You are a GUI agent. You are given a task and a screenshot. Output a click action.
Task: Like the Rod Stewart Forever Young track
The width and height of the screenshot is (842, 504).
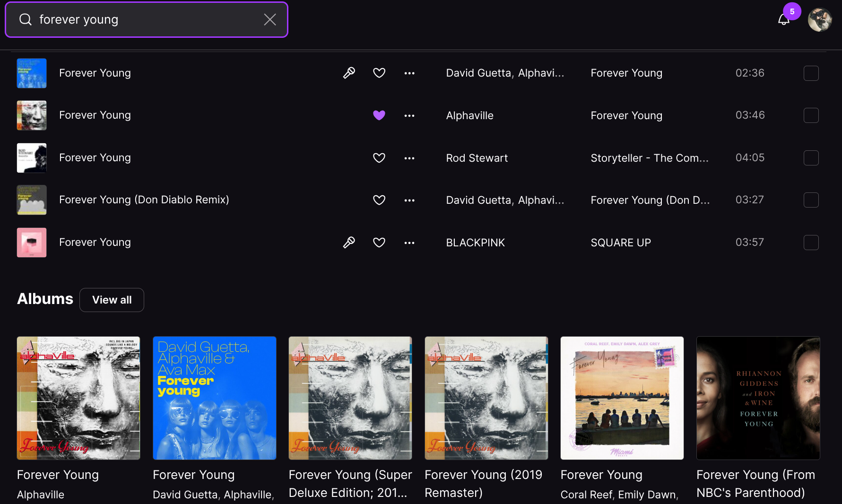[x=379, y=158]
